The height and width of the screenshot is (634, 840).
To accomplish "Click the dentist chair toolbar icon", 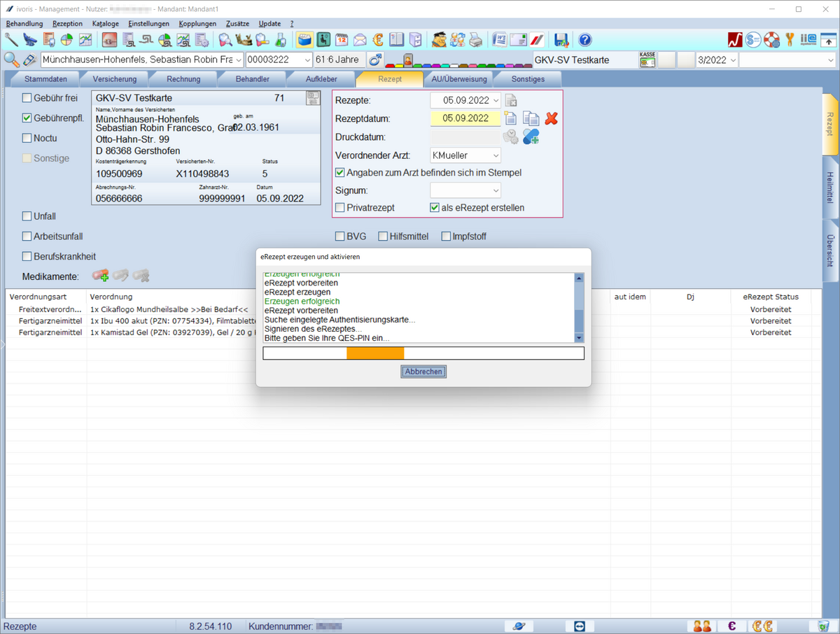I will (30, 40).
